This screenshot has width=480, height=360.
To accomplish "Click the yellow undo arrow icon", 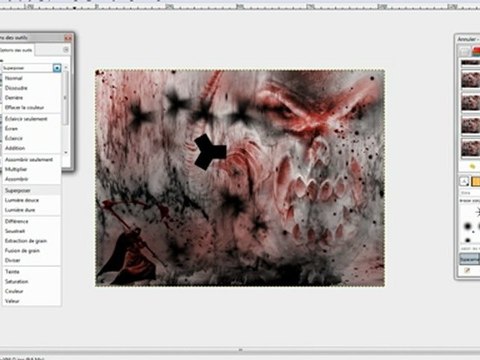I will (472, 166).
